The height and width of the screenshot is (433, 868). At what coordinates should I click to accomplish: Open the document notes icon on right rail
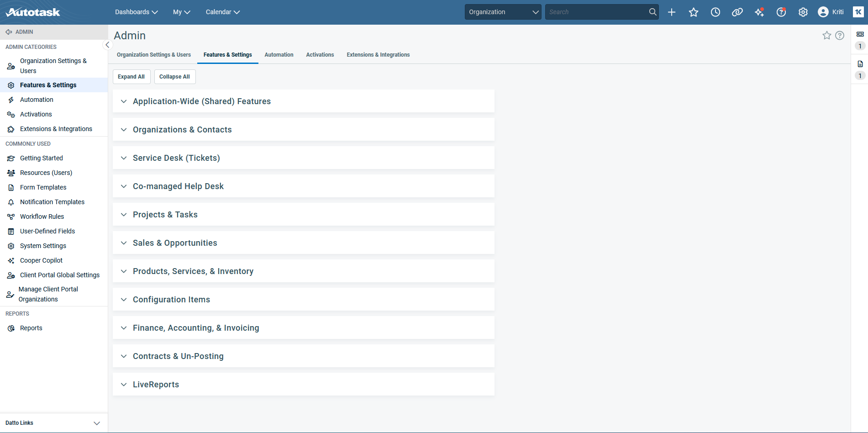(x=860, y=64)
